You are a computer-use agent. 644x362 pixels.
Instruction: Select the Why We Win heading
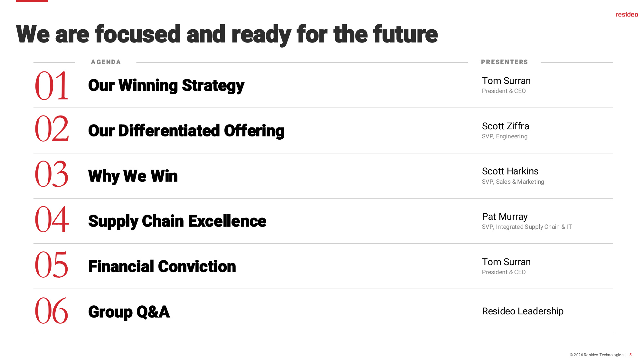click(x=133, y=176)
